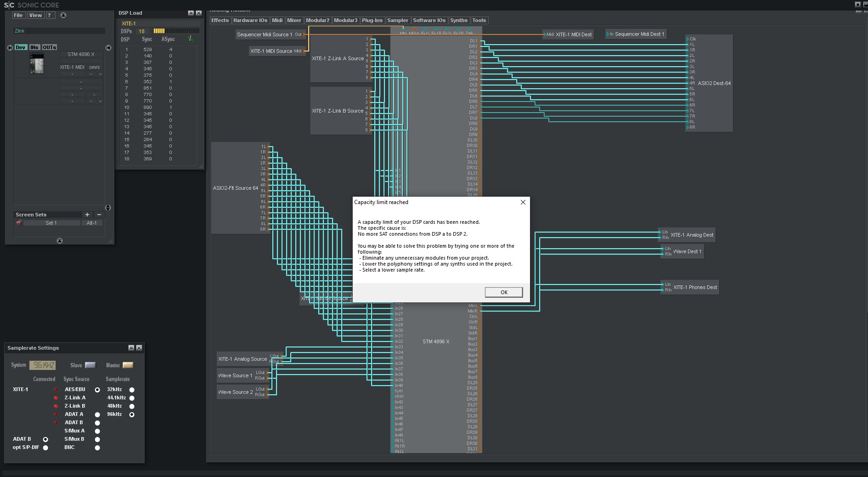Screen dimensions: 868x477
Task: Collapse panel with arrow next to help menu
Action: 63,15
